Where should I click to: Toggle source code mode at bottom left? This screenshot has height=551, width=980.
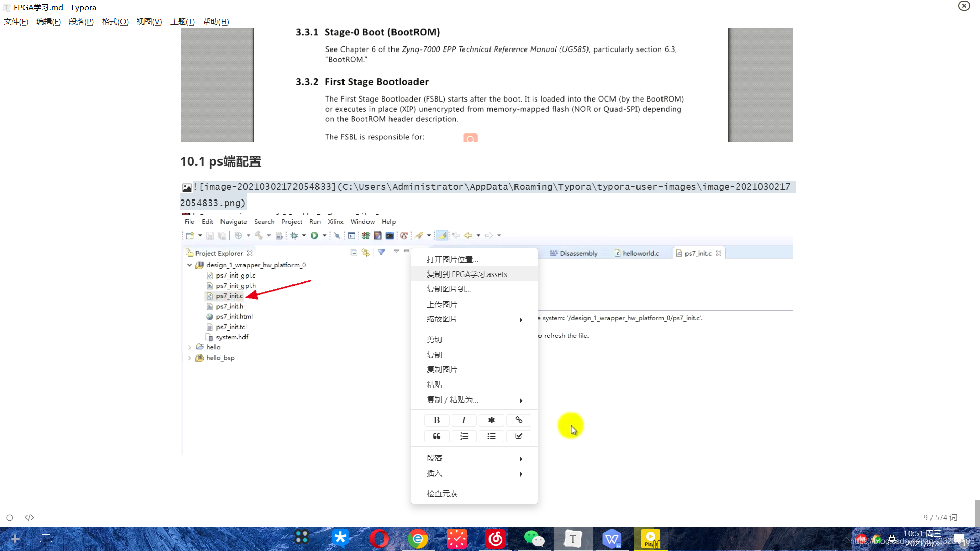pos(29,517)
